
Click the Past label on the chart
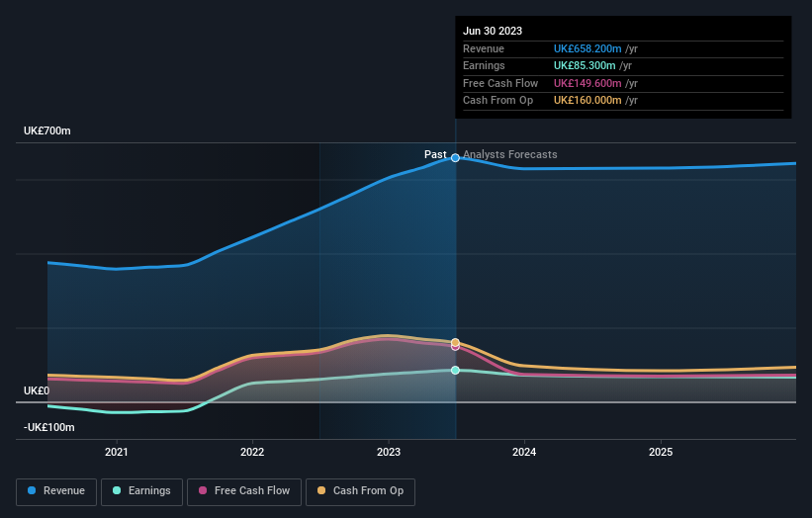coord(435,154)
